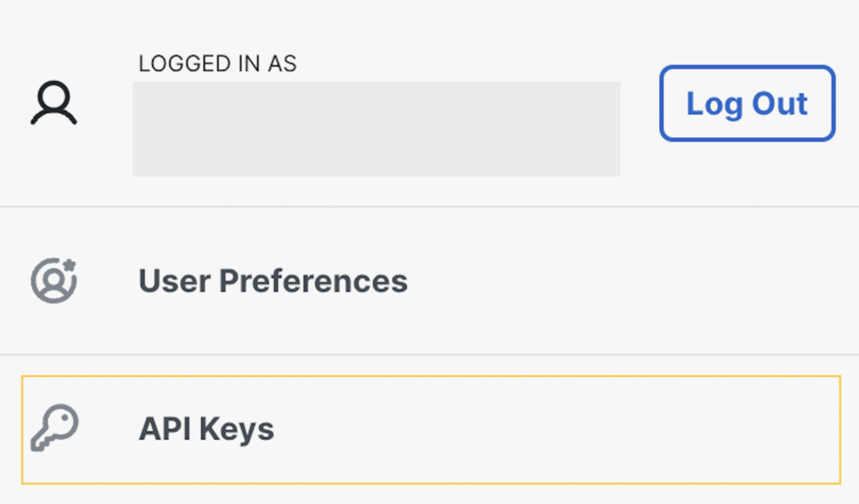This screenshot has height=504, width=859.
Task: Click the gray blurred account name box
Action: tap(376, 129)
